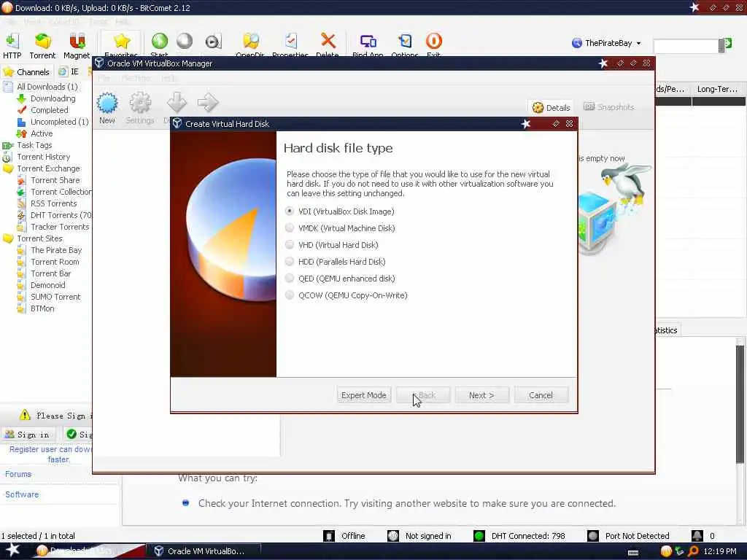Open Settings gear in VirtualBox Manager

(x=140, y=108)
